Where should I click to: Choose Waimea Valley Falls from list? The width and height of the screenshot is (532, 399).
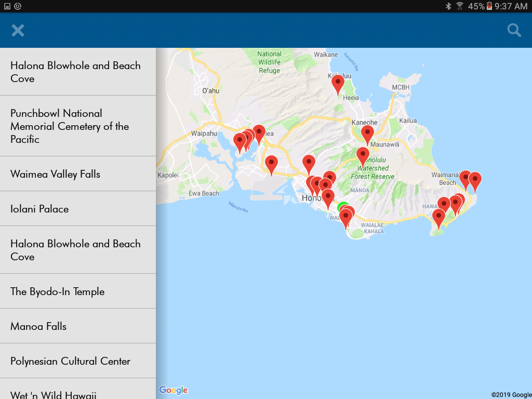tap(78, 174)
